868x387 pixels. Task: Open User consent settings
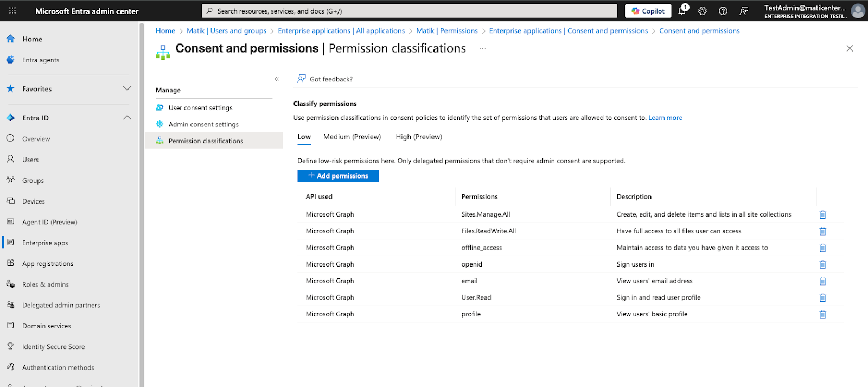200,108
